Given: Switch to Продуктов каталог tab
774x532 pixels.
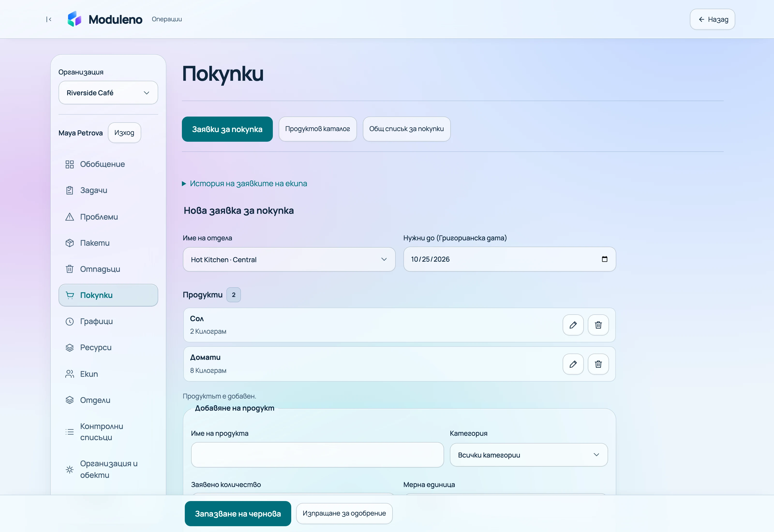Looking at the screenshot, I should click(x=317, y=129).
